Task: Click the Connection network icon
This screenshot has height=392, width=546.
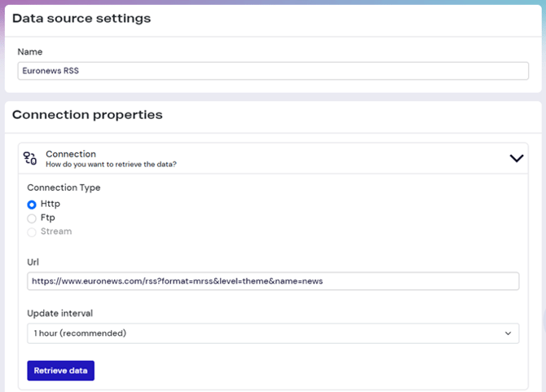Action: (x=30, y=158)
